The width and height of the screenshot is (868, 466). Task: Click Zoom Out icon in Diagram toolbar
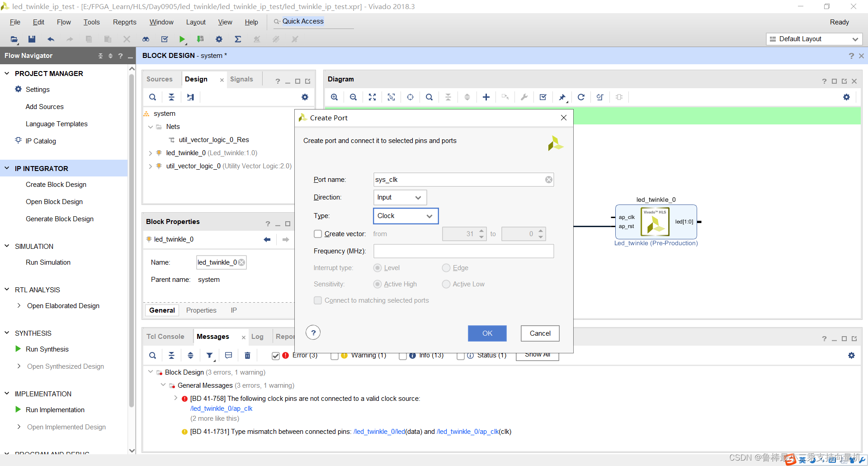pos(353,97)
